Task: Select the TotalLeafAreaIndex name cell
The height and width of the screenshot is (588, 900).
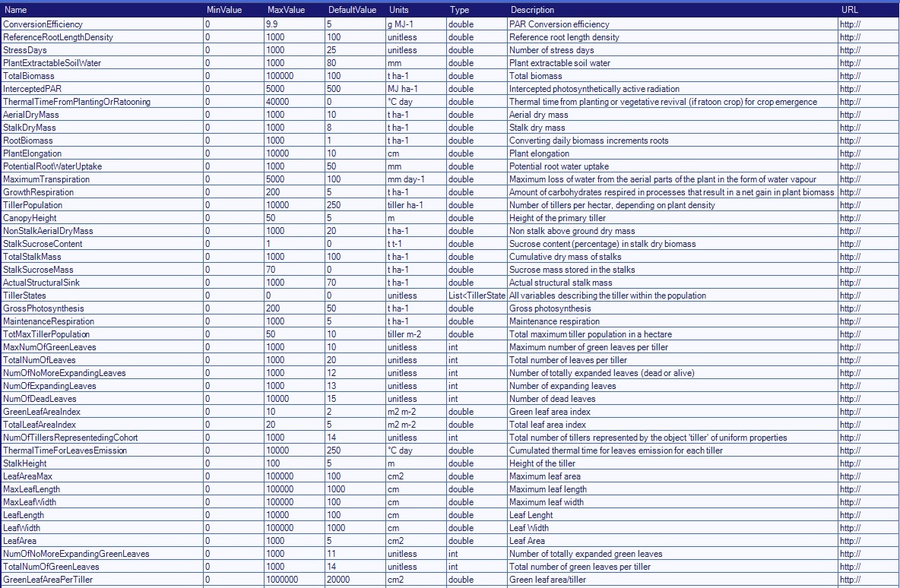Action: pyautogui.click(x=102, y=425)
